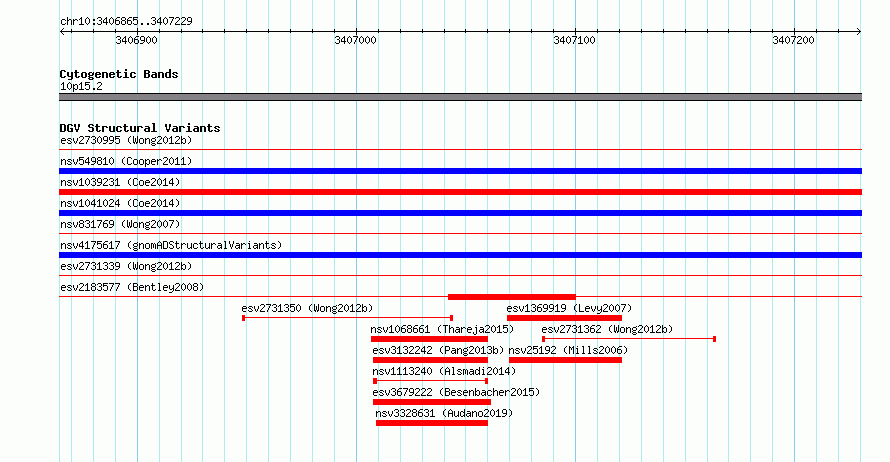Click the nsv1039231 (Coe2014) label
890x462 pixels.
coord(120,182)
